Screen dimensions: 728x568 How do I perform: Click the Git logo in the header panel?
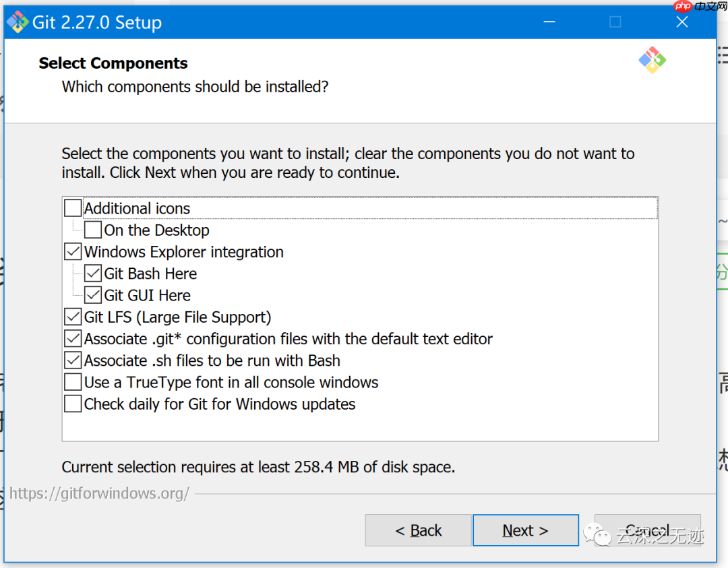(x=652, y=60)
